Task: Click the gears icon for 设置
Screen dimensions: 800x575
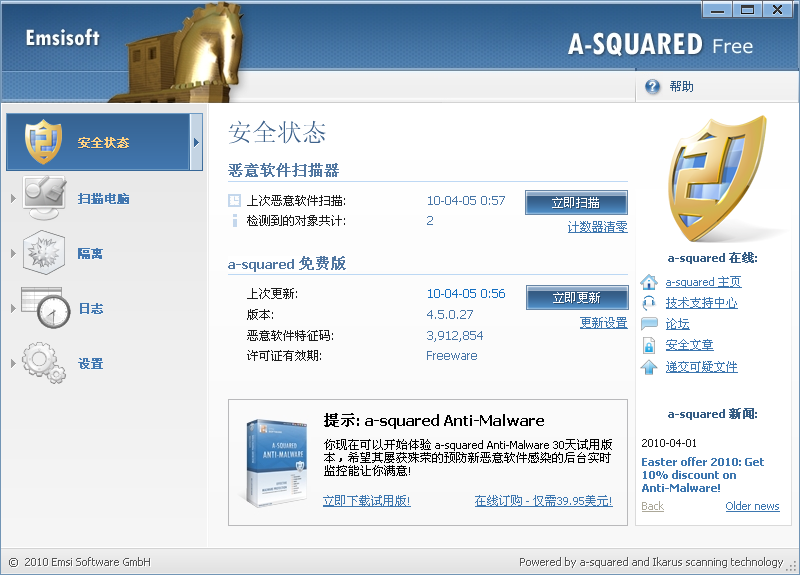Action: click(44, 363)
